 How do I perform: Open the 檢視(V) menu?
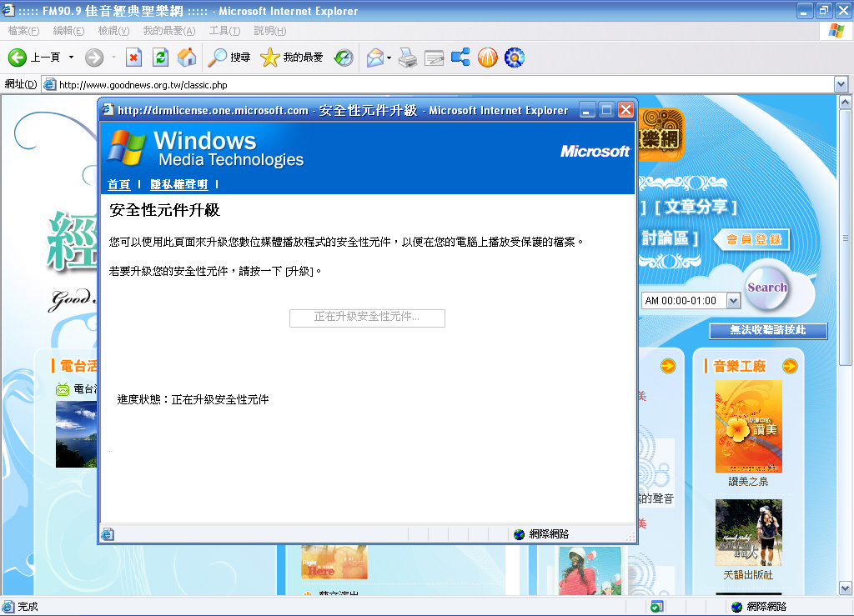[113, 31]
